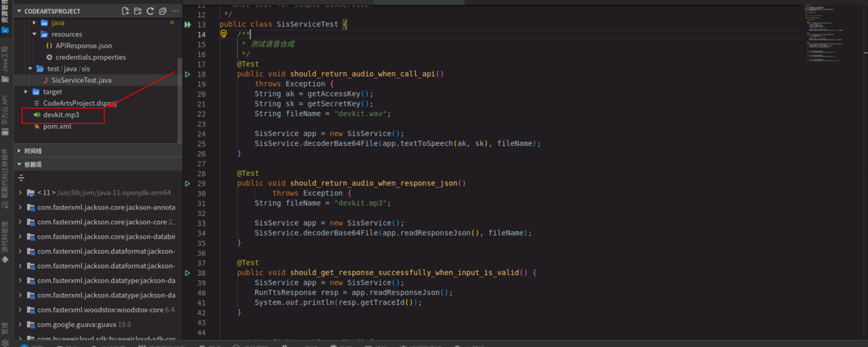Expand jackson-core dependency node
Screen dimensions: 868x347
(20, 222)
